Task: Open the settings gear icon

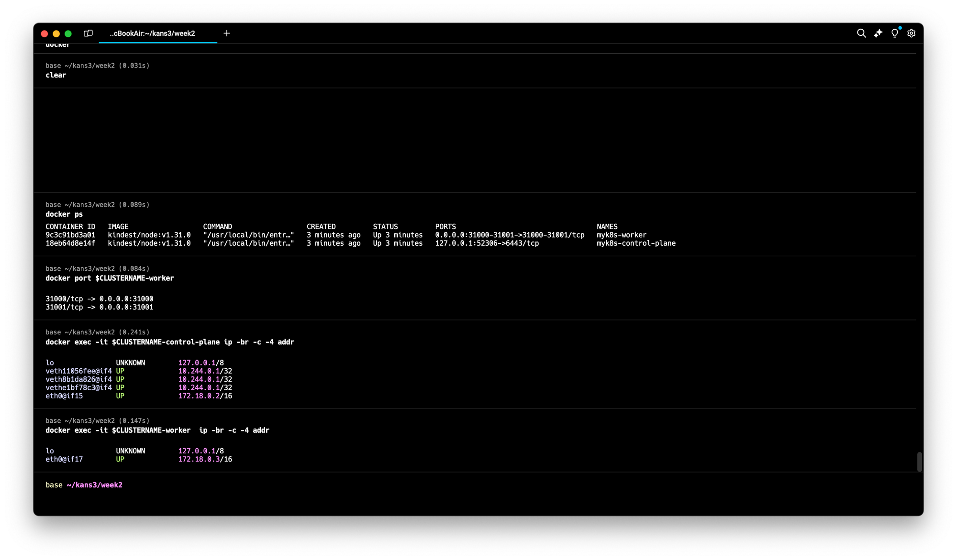Action: pos(912,33)
